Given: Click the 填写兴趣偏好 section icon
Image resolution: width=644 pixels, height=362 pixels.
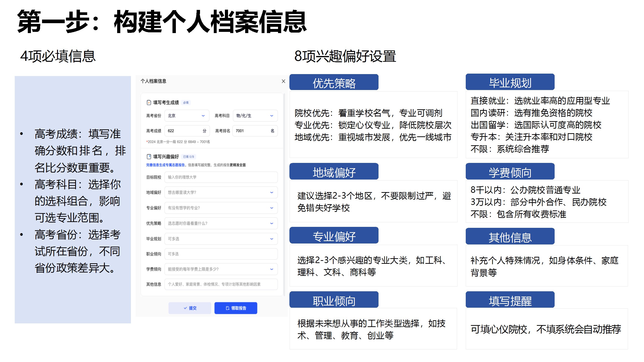Looking at the screenshot, I should click(x=149, y=157).
